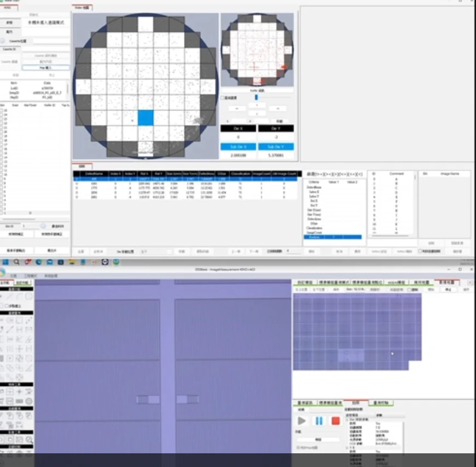The height and width of the screenshot is (467, 476).
Task: Click the Sub Die X blue button
Action: click(x=238, y=147)
